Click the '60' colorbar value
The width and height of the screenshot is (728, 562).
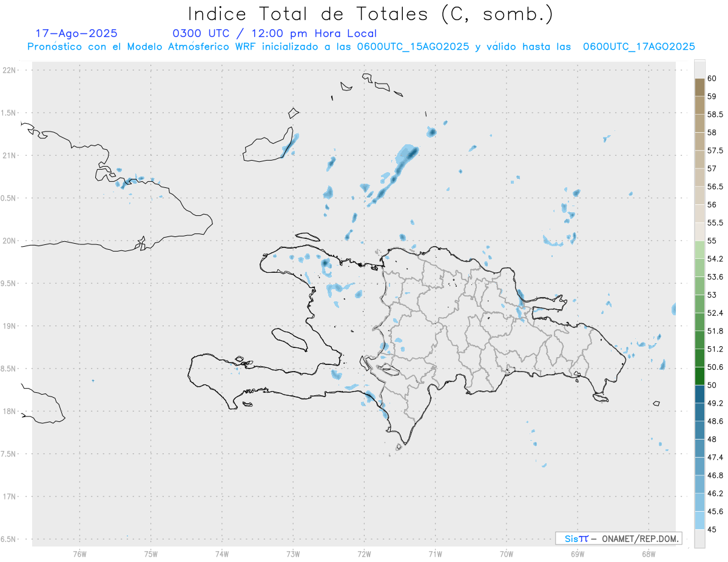pyautogui.click(x=712, y=78)
